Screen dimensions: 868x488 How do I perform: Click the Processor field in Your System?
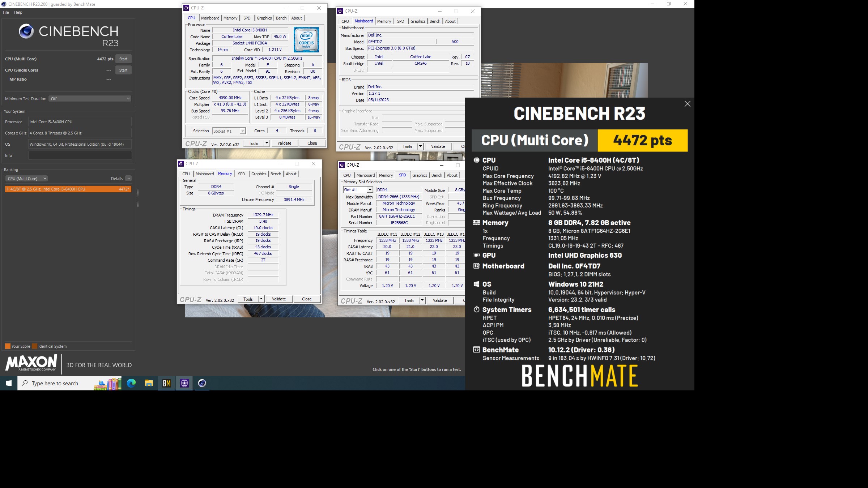pos(80,122)
